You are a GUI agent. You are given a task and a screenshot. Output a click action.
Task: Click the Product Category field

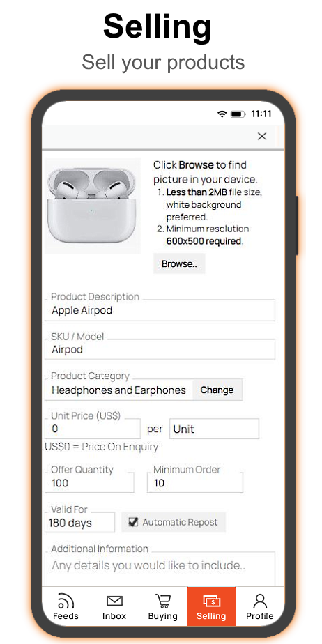tap(118, 390)
